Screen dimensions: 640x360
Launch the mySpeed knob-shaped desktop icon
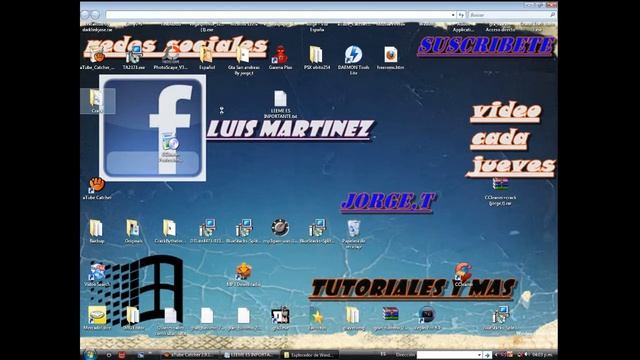pos(280,231)
